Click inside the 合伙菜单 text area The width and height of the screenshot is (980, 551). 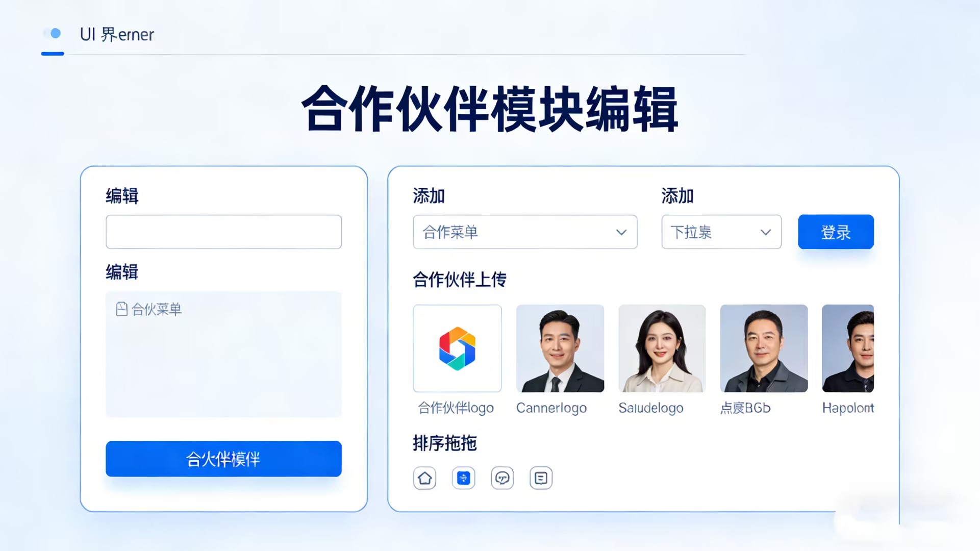point(223,355)
